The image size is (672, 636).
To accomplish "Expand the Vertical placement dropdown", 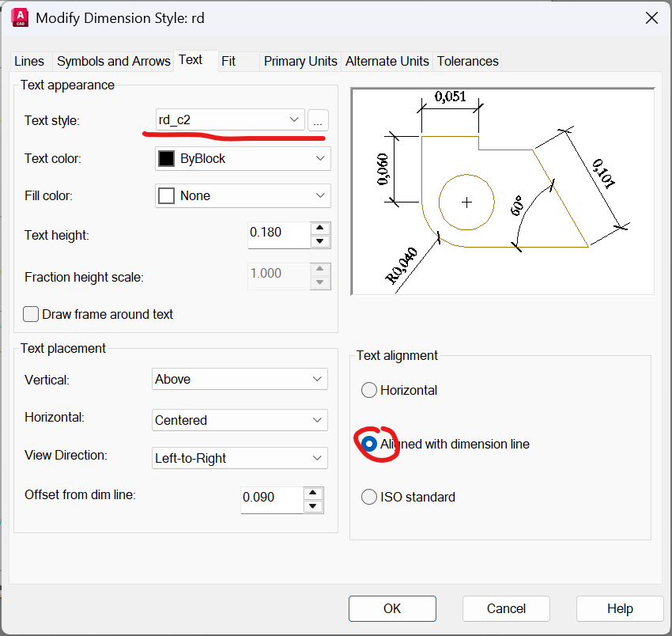I will 240,379.
